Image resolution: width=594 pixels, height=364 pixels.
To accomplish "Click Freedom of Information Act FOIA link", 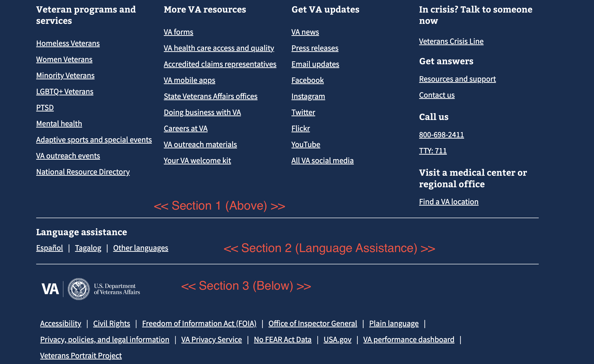I will coord(199,323).
